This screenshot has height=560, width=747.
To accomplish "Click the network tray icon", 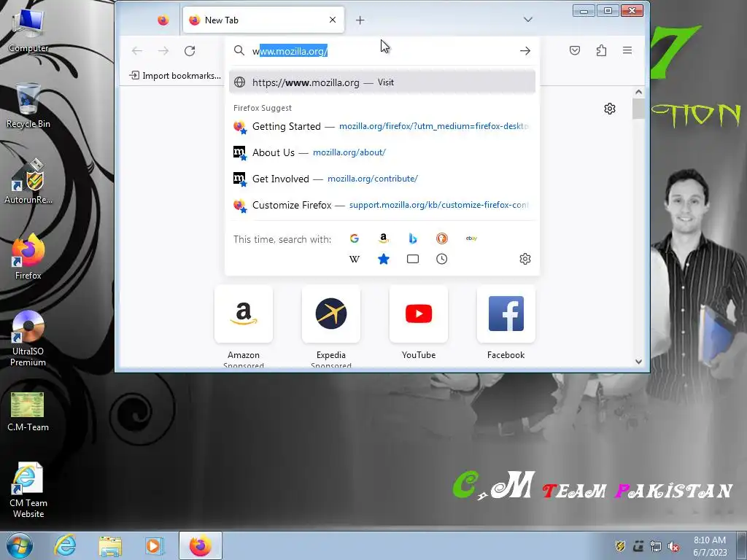I will [x=656, y=546].
